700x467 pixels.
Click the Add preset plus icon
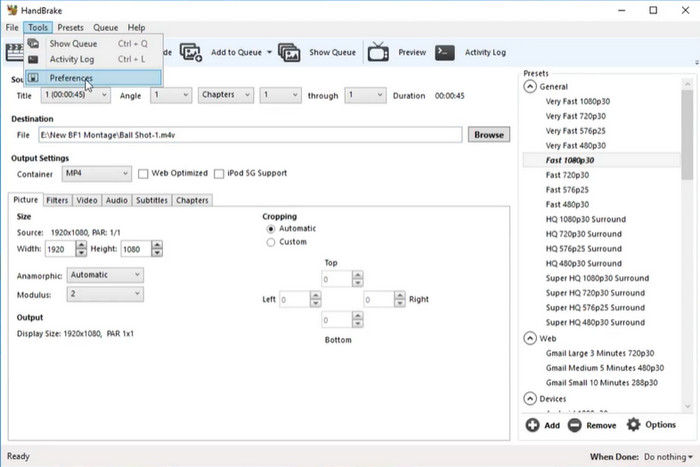pos(532,425)
